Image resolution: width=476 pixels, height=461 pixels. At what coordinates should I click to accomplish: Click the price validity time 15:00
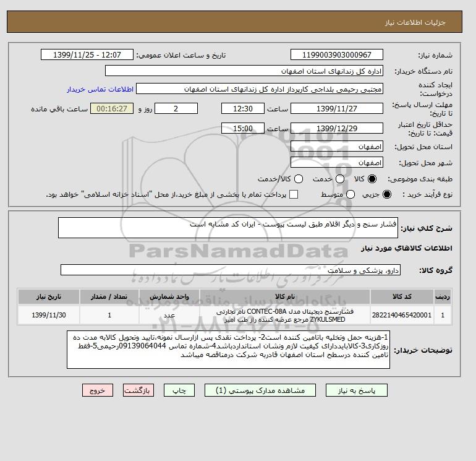pyautogui.click(x=243, y=128)
